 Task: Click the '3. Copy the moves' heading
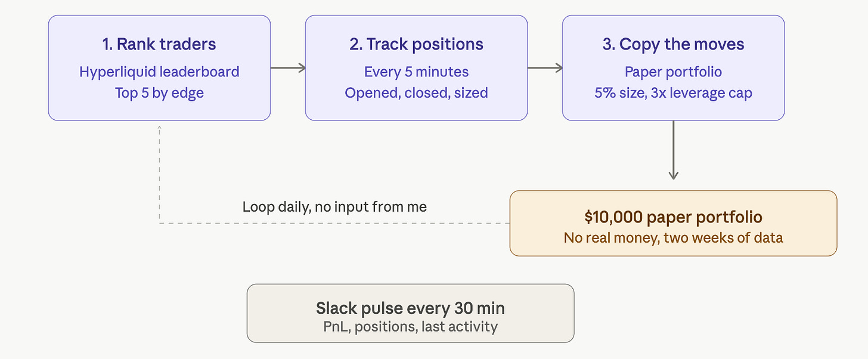coord(673,44)
